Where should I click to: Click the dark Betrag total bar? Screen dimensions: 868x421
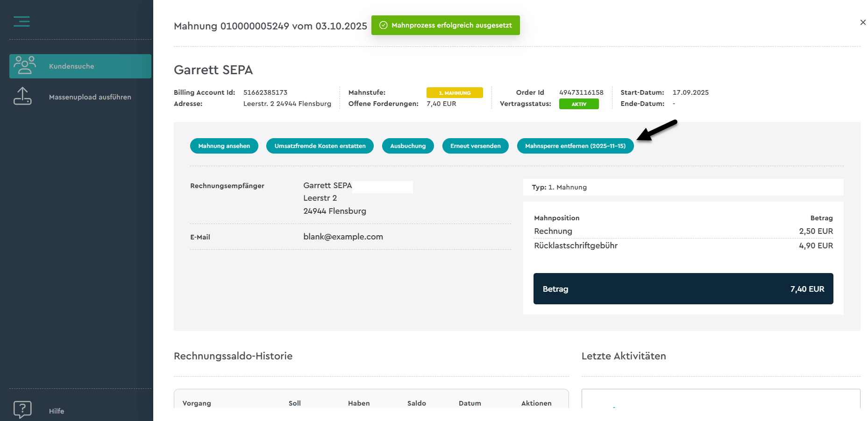(683, 289)
